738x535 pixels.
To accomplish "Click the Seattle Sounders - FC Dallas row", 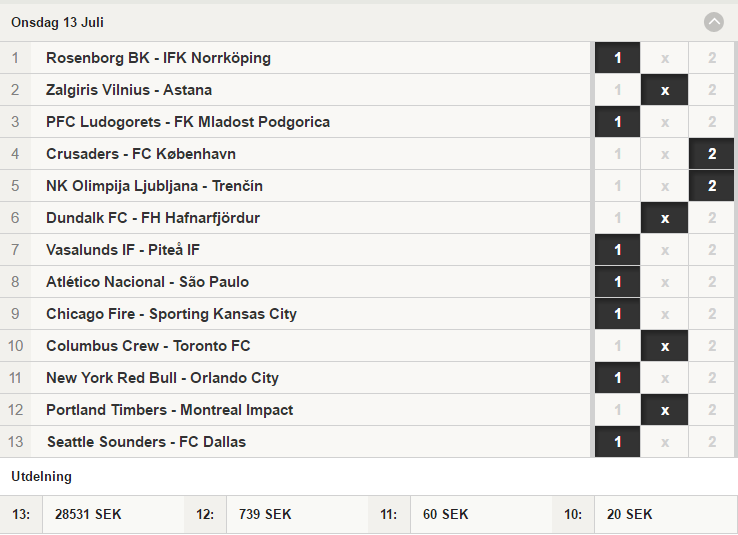I will (295, 442).
